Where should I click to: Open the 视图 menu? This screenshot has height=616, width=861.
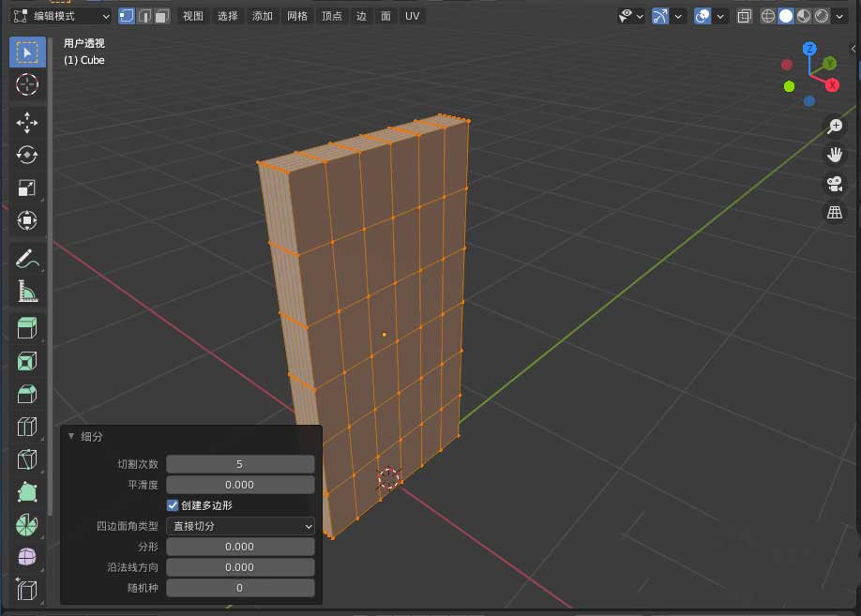point(192,16)
